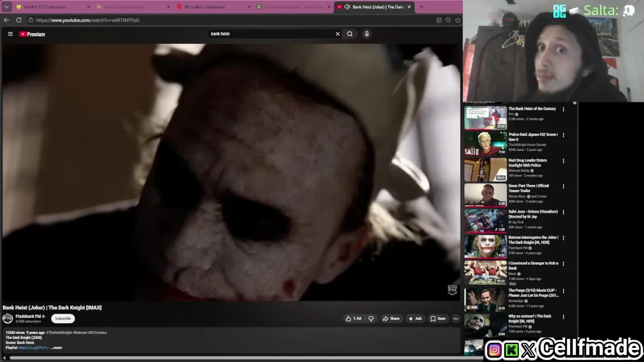644x362 pixels.
Task: Mute the Bank Heist tab audio icon
Action: pyautogui.click(x=347, y=7)
